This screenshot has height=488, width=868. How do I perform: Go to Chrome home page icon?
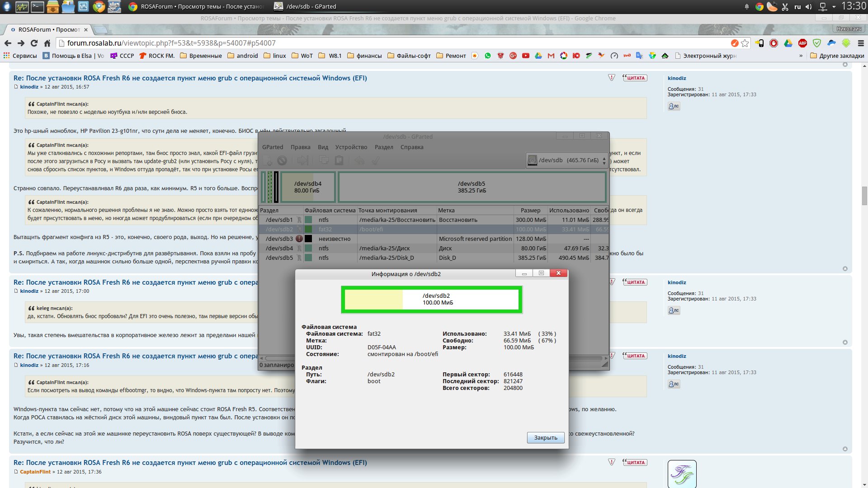[x=47, y=43]
